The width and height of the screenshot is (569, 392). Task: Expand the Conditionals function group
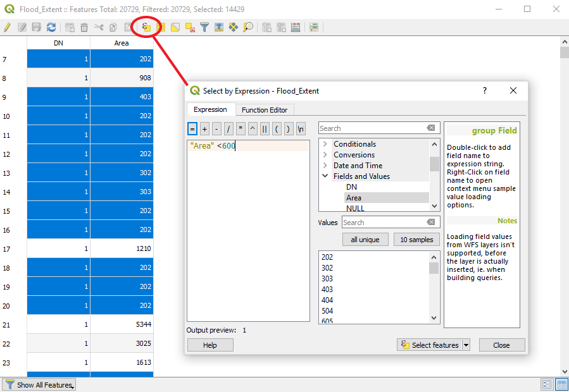[x=325, y=144]
